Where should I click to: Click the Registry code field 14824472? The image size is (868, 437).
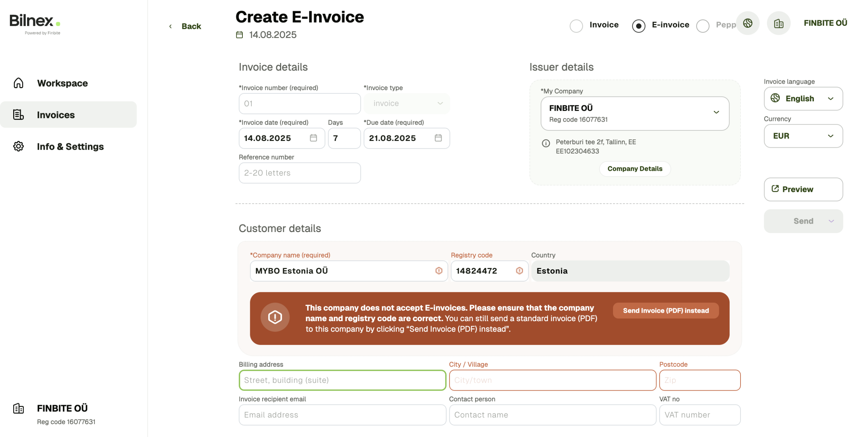click(490, 271)
